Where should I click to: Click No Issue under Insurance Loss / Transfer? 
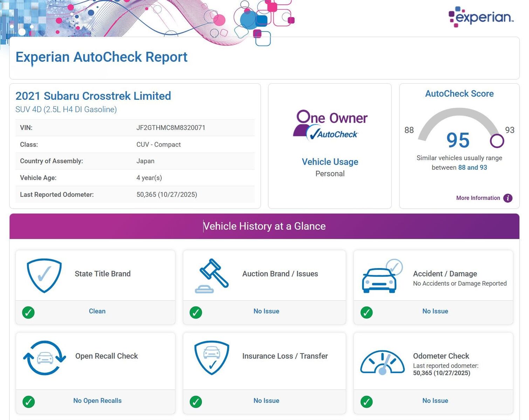click(266, 401)
